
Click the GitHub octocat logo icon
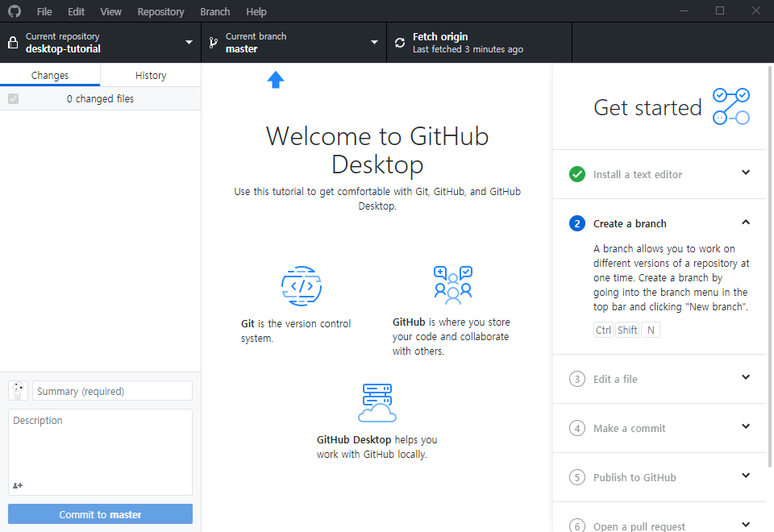[x=14, y=11]
